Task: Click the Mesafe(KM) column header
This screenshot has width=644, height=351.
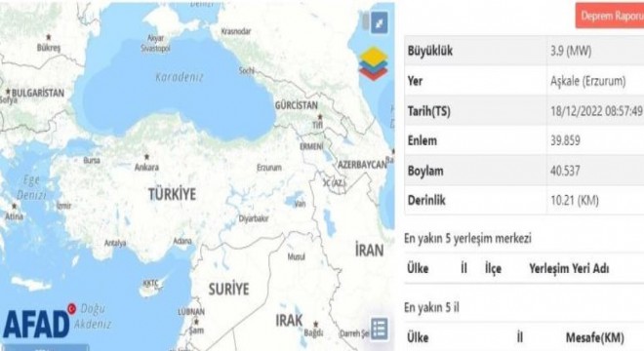Action: click(x=594, y=338)
